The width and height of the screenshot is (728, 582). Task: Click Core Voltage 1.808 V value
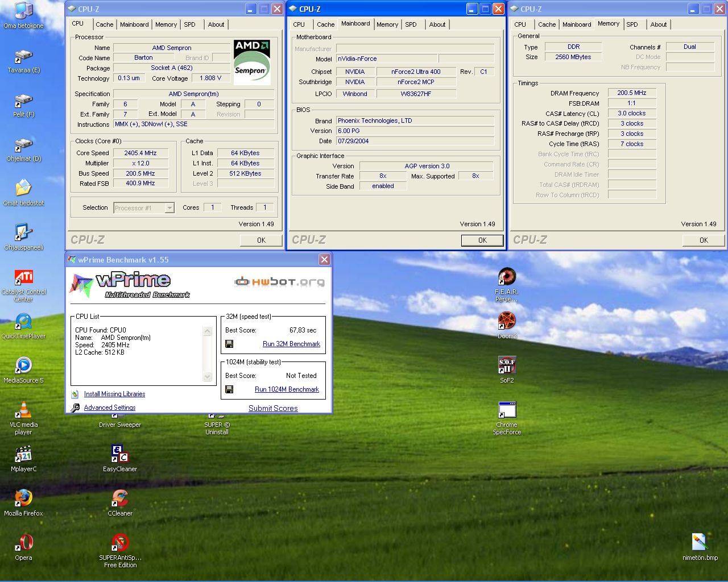[210, 78]
